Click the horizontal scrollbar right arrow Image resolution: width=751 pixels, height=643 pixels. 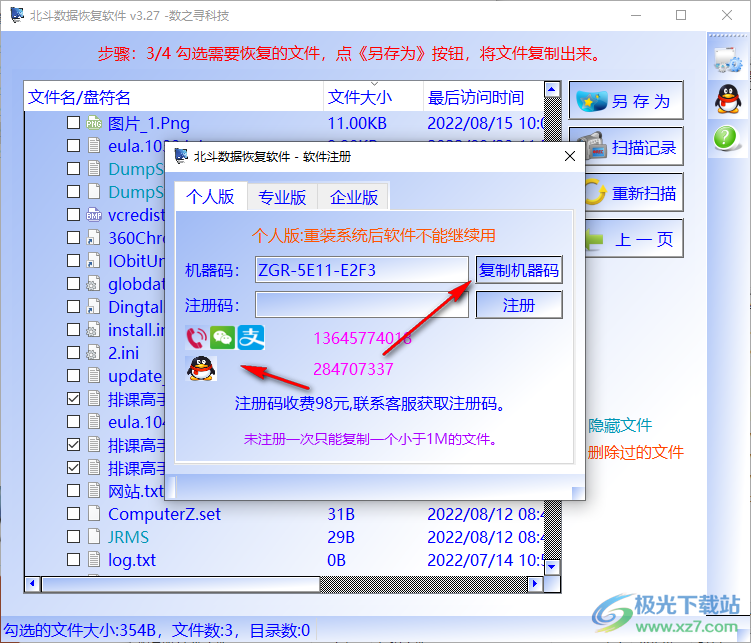pyautogui.click(x=535, y=583)
